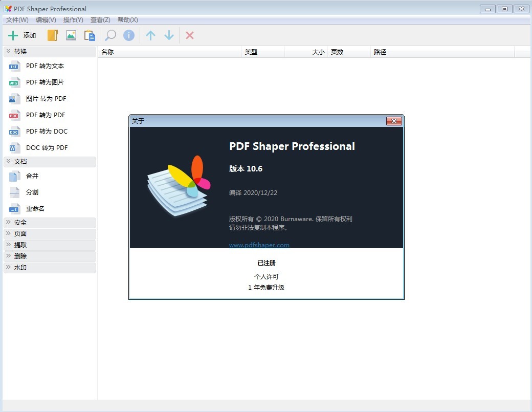Click the blue info toolbar icon
This screenshot has width=532, height=412.
coord(129,35)
